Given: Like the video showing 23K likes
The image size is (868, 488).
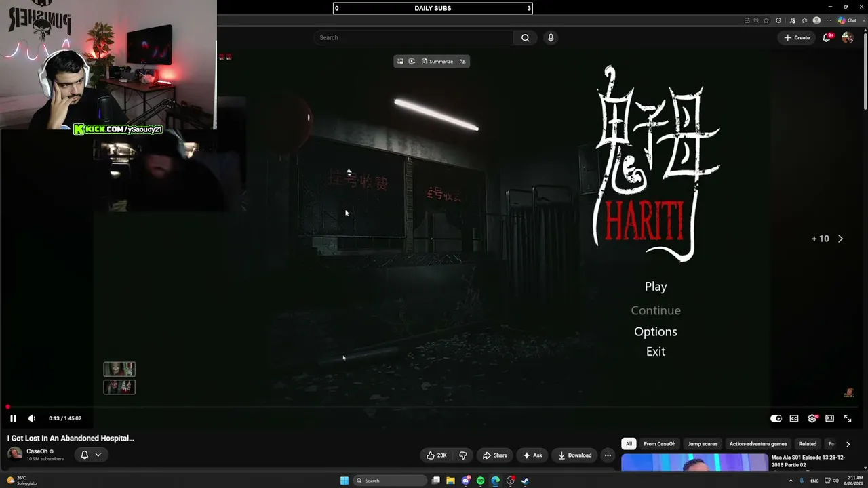Looking at the screenshot, I should click(x=437, y=455).
